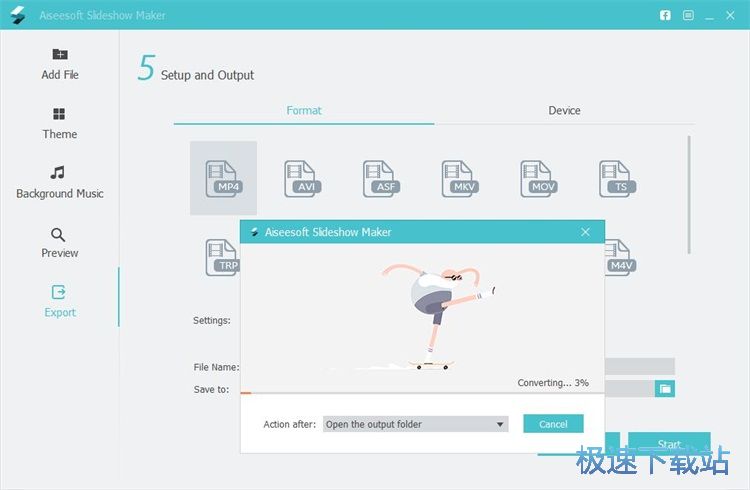Select the TRP output format
The width and height of the screenshot is (750, 490).
(222, 257)
